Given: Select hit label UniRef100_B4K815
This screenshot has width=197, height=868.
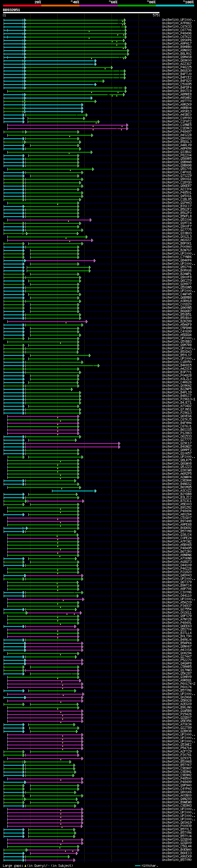Looking at the screenshot, I should point(177,365).
